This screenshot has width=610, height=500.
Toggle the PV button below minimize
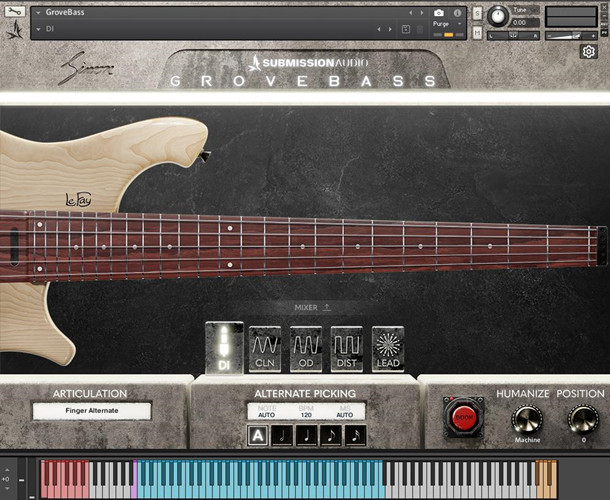(x=604, y=34)
